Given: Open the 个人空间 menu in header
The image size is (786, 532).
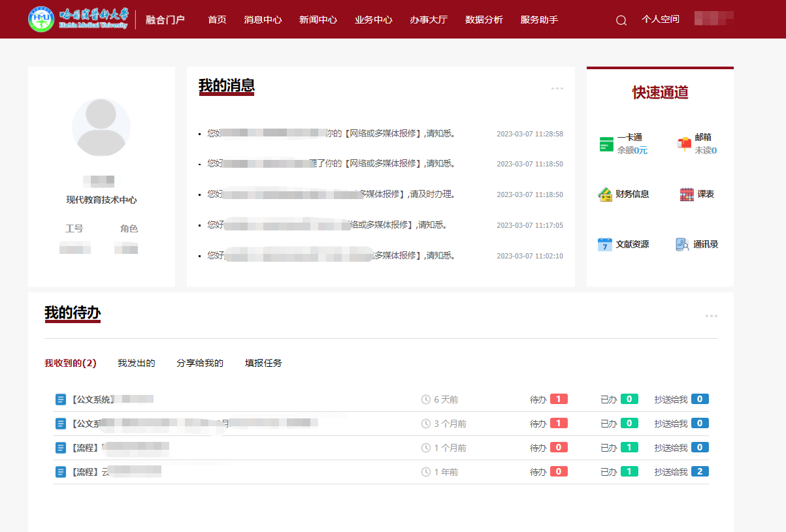Looking at the screenshot, I should (660, 20).
